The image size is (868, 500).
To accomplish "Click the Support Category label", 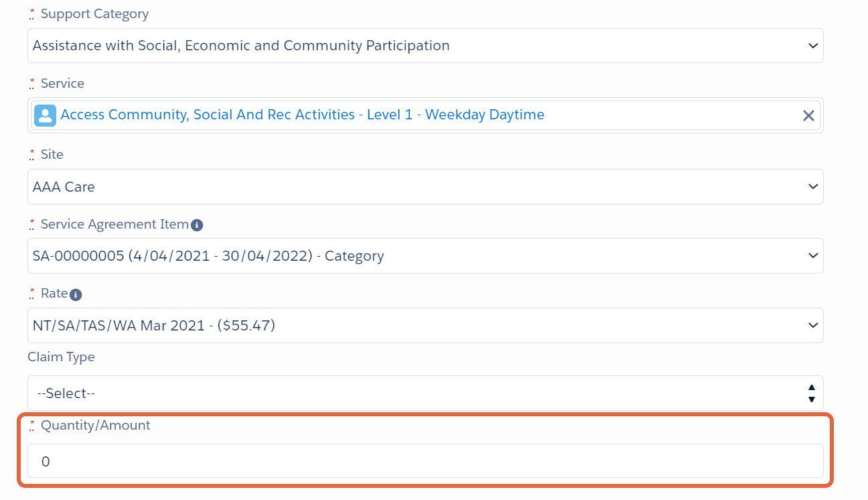I will (94, 13).
